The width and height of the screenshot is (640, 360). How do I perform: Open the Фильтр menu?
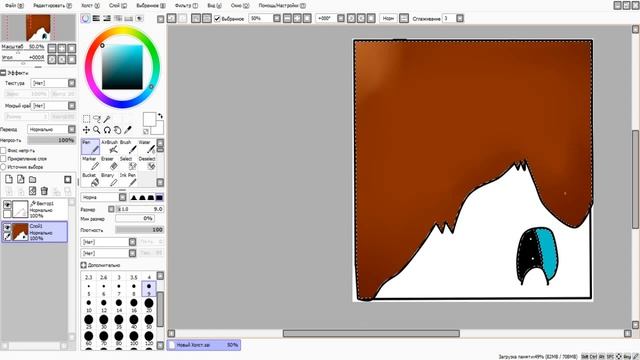point(186,6)
